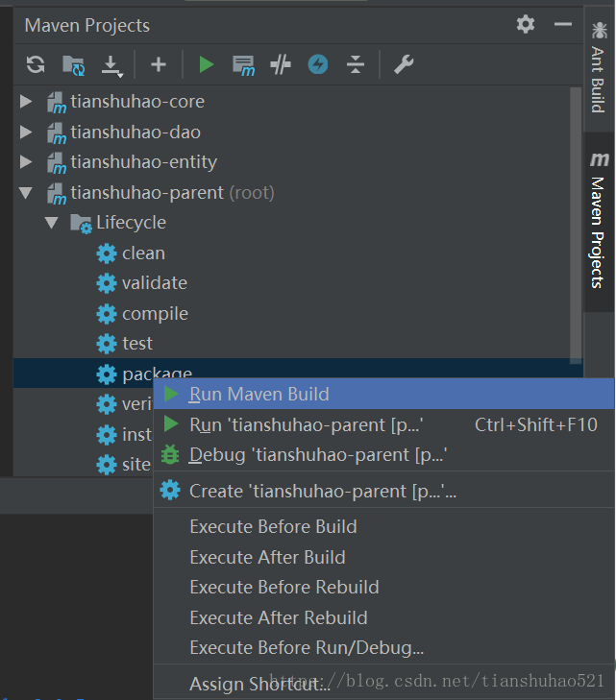Viewport: 616px width, 700px height.
Task: Click the Reimport All Maven Projects icon
Action: [36, 64]
